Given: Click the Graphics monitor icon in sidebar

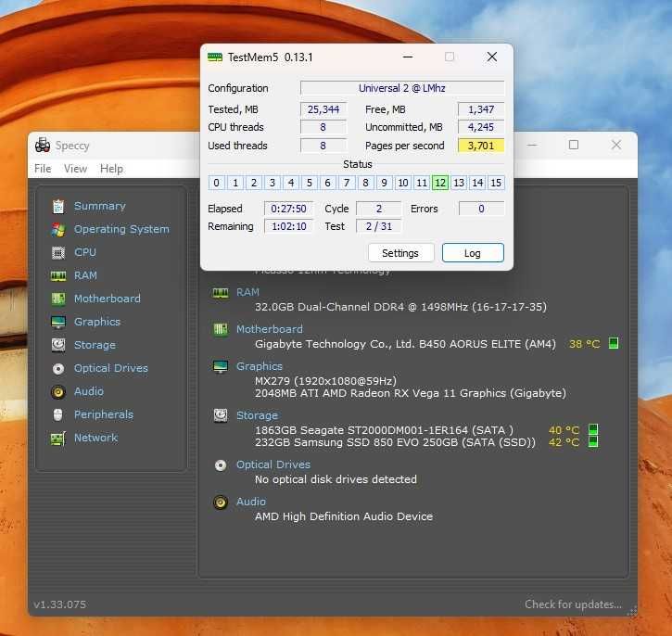Looking at the screenshot, I should [x=58, y=322].
